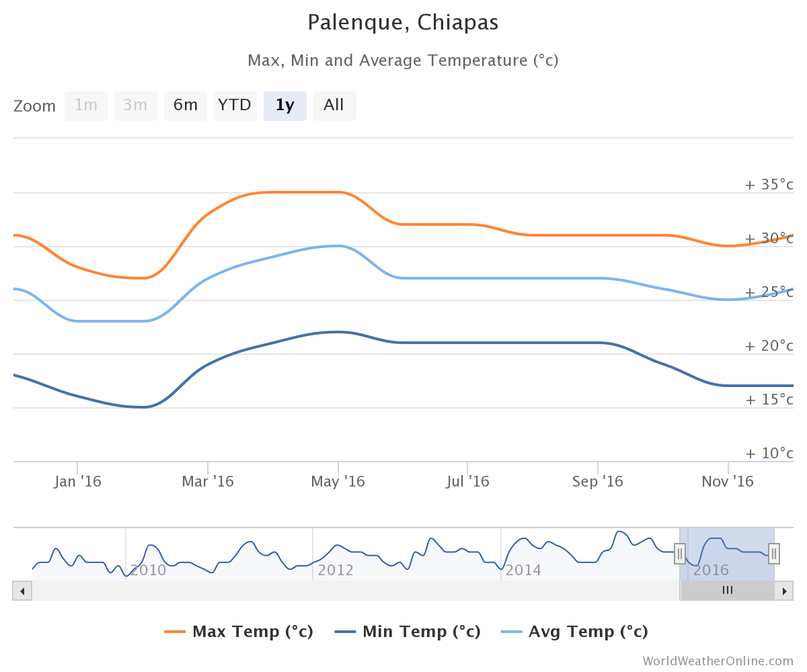Click the navigator scroll left arrow
Viewport: 807px width, 672px height.
pyautogui.click(x=22, y=591)
